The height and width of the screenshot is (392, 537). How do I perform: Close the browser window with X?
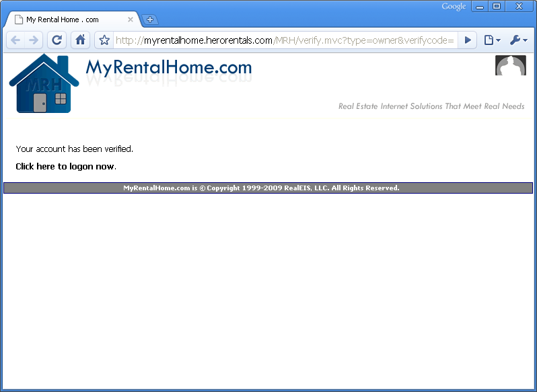(x=520, y=6)
